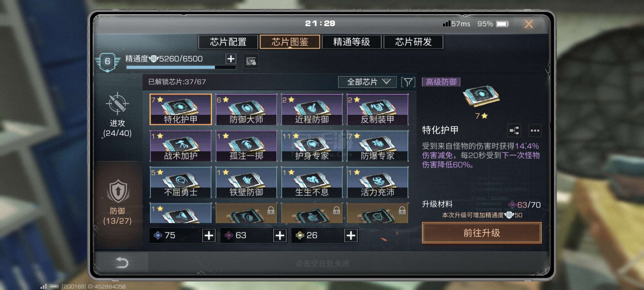The width and height of the screenshot is (644, 290).
Task: Add gold chip material with plus beside 26
Action: [x=351, y=235]
